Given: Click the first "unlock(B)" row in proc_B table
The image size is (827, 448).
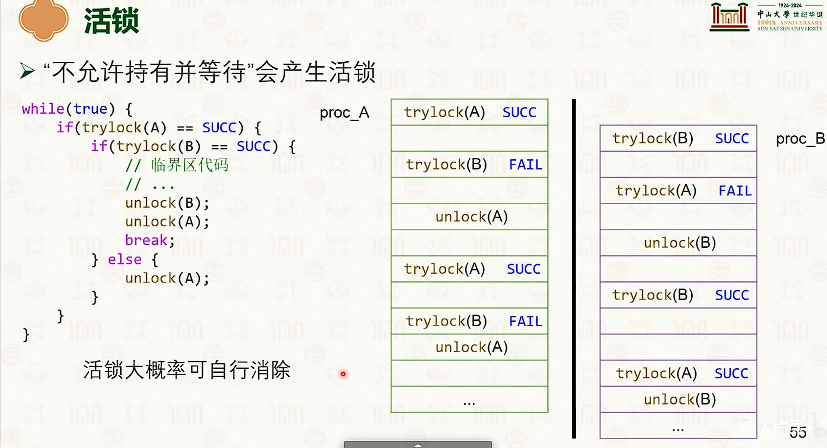Looking at the screenshot, I should click(x=678, y=243).
